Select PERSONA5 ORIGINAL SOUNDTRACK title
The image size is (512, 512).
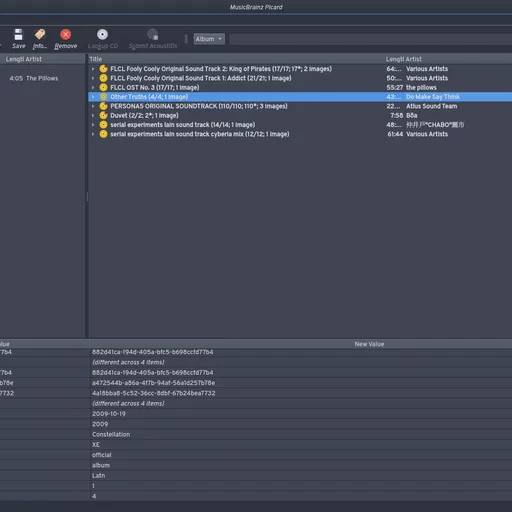[x=199, y=106]
